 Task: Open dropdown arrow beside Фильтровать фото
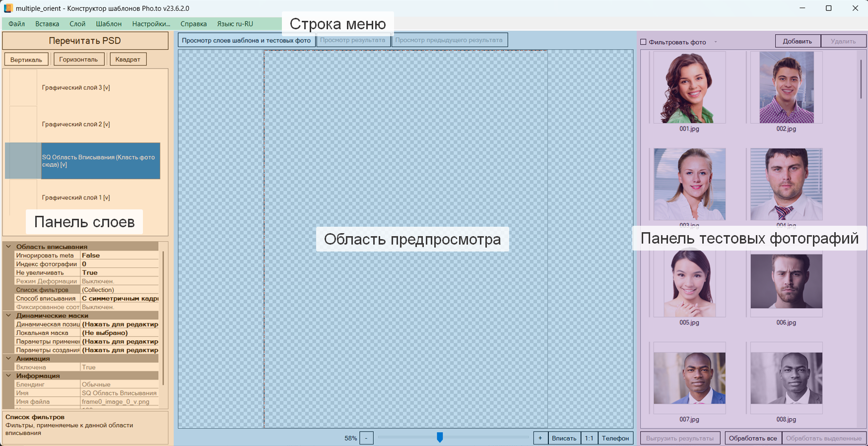pos(715,42)
